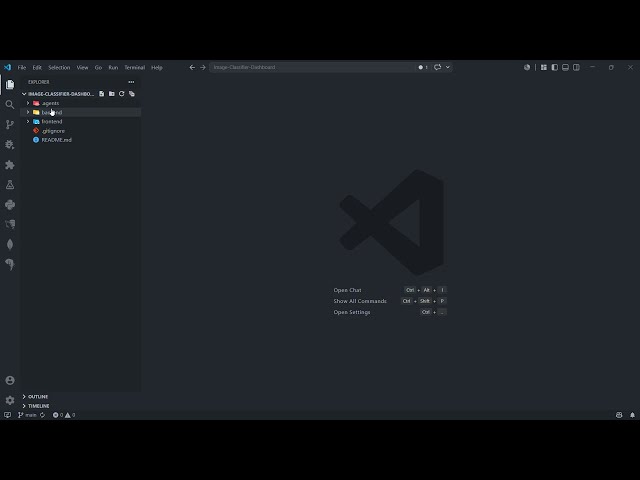Open the errors and warnings count
This screenshot has height=480, width=640.
tap(64, 415)
